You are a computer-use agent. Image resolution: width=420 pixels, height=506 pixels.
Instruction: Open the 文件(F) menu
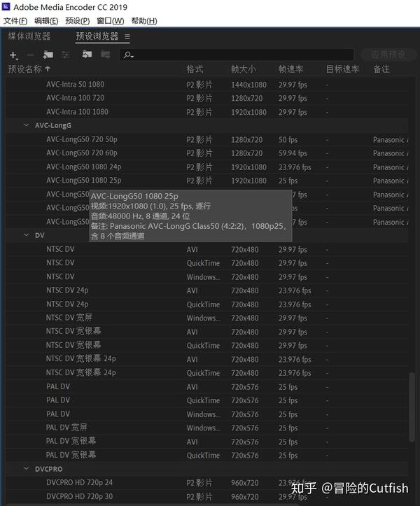click(x=15, y=21)
